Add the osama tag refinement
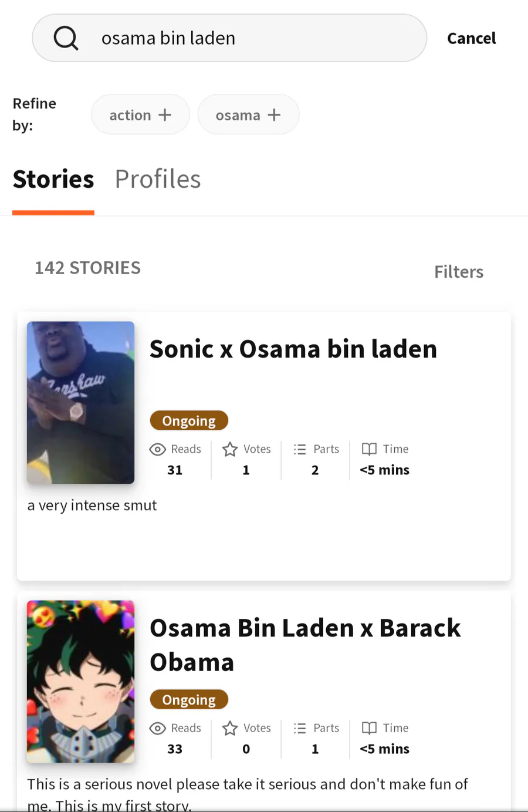528x812 pixels. coord(248,115)
